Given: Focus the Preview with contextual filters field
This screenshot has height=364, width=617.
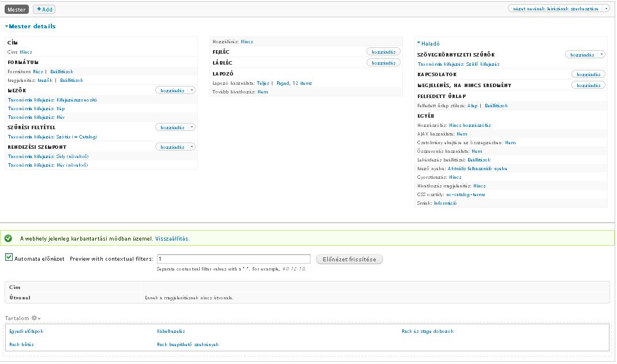Looking at the screenshot, I should [234, 260].
